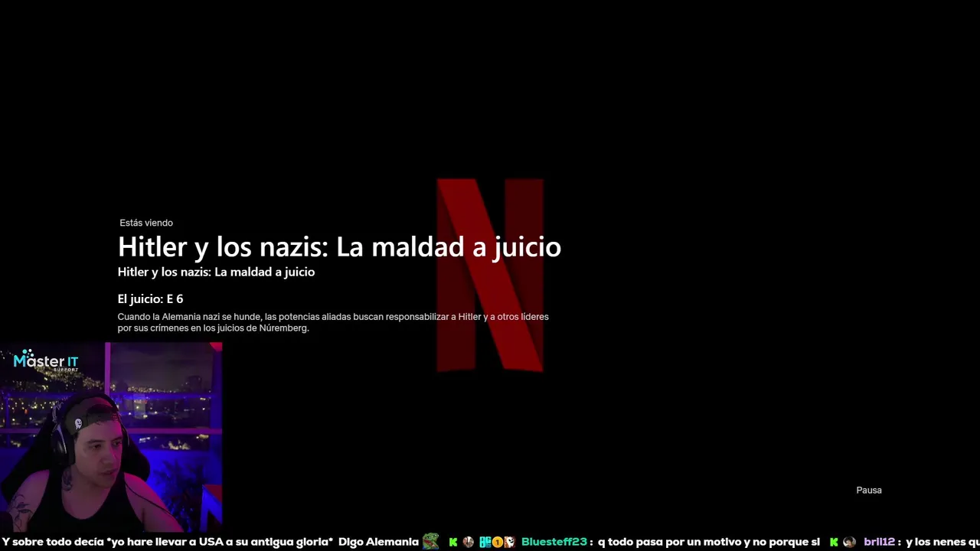The height and width of the screenshot is (551, 980).
Task: Click the frog emote in the chat ticker
Action: [431, 542]
